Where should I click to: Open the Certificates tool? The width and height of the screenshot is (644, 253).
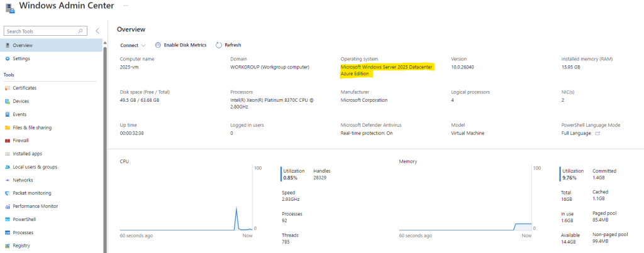click(x=51, y=88)
